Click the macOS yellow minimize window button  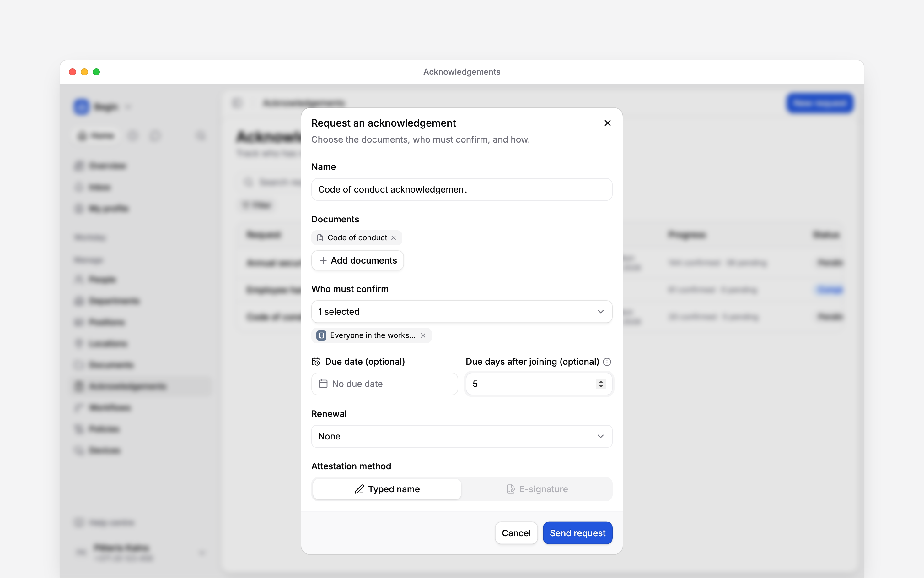(84, 72)
